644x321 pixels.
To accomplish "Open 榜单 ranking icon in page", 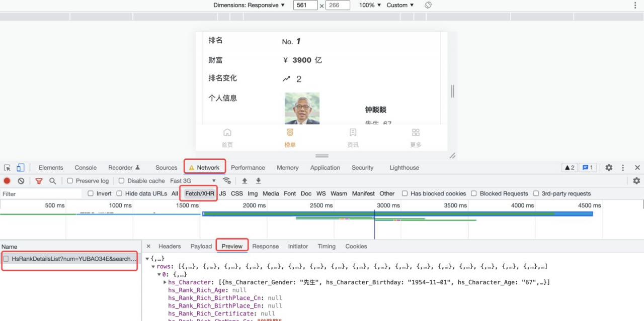I will click(x=290, y=133).
